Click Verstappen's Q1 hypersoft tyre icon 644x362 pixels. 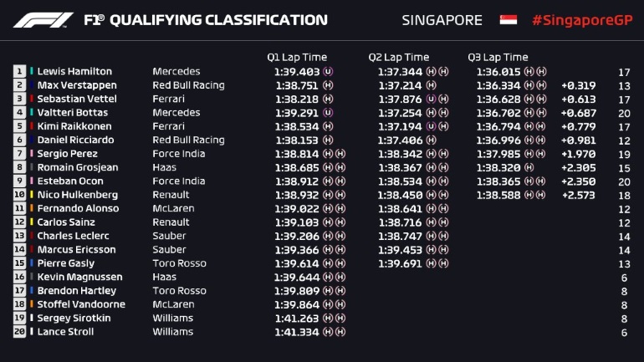point(328,85)
